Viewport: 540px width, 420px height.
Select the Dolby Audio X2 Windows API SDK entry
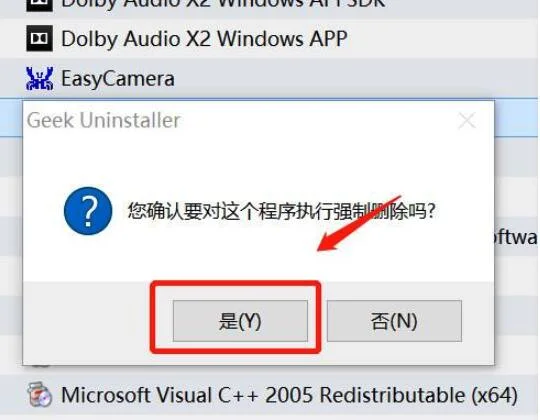point(223,4)
